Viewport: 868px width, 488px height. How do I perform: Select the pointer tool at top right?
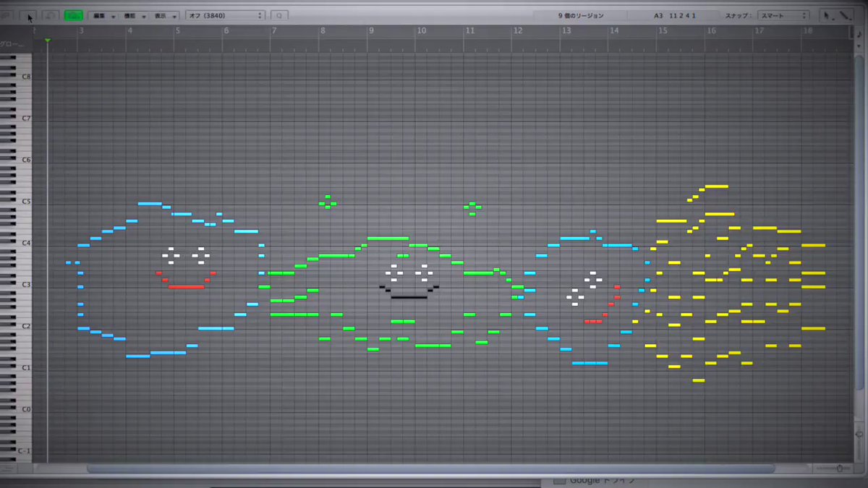tap(828, 15)
